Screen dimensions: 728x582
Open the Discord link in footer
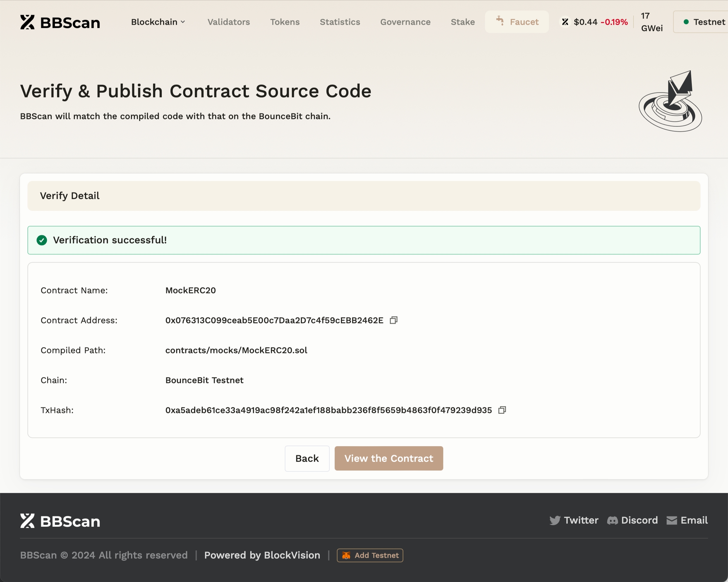(633, 520)
